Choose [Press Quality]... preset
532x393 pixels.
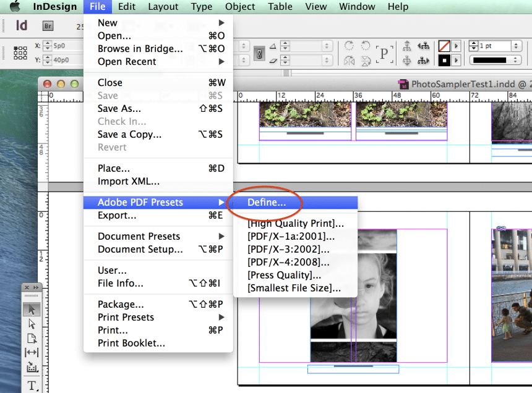point(295,275)
